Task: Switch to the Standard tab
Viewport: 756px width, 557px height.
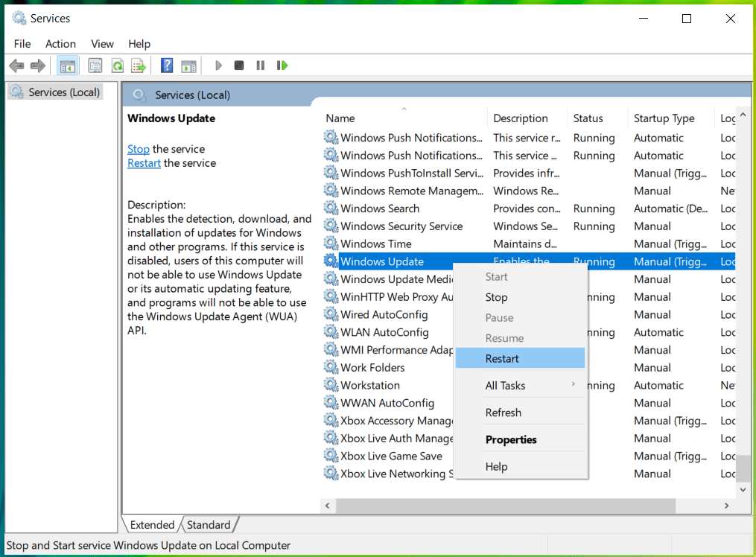Action: tap(209, 525)
